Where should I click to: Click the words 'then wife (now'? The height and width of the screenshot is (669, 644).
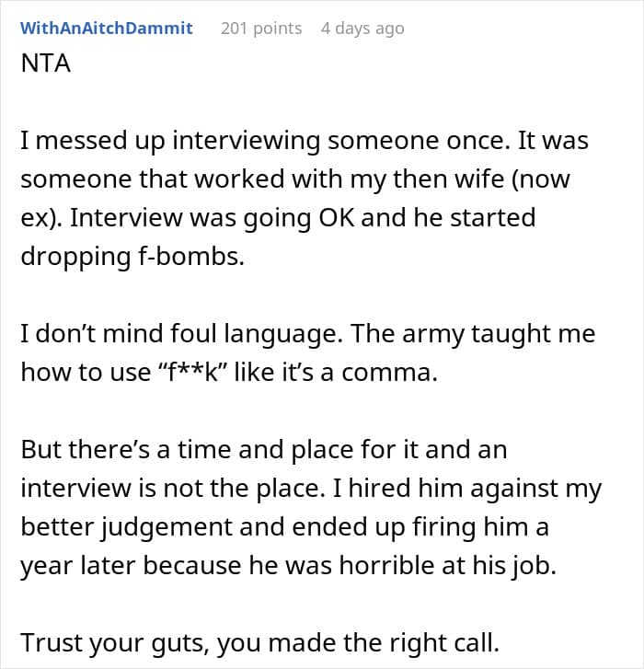[x=481, y=179]
